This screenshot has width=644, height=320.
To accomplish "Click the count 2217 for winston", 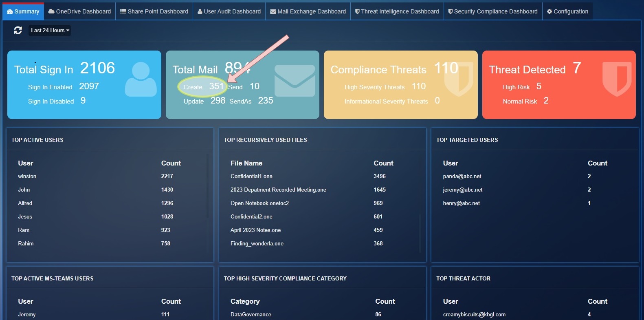I will click(167, 177).
